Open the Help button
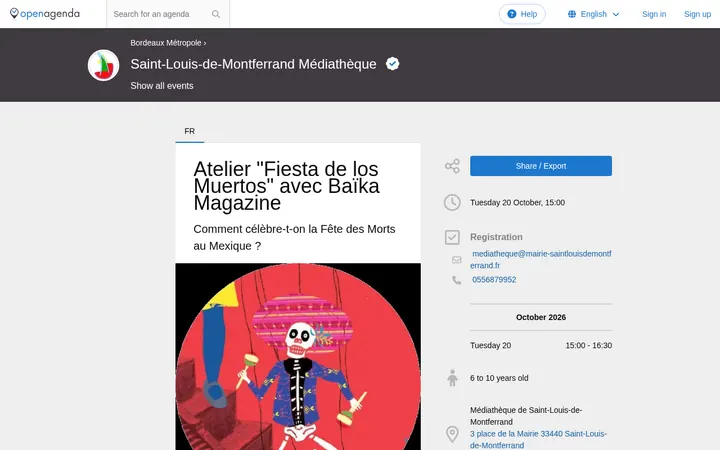 (x=522, y=14)
